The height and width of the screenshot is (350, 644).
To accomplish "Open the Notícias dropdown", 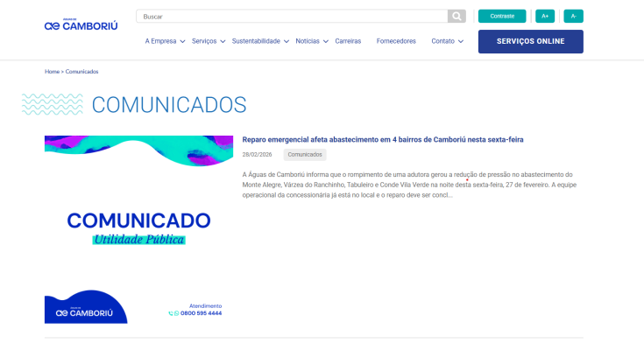I will (311, 41).
